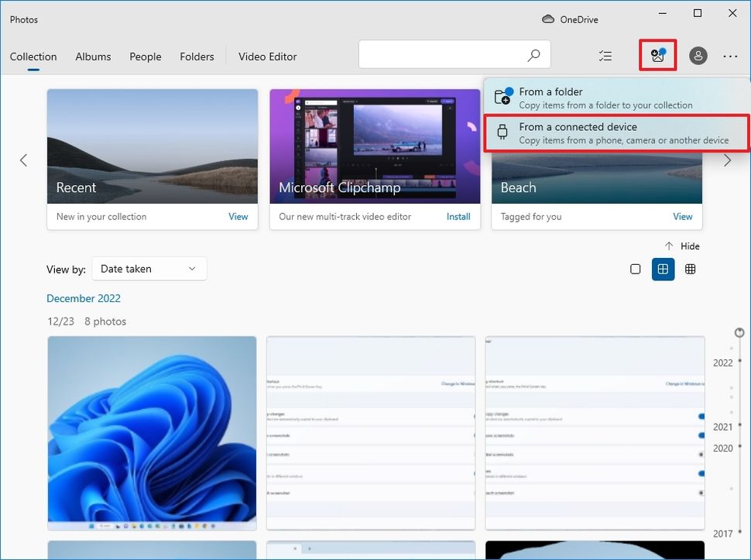The image size is (751, 560).
Task: Click the See more ellipsis icon
Action: tap(730, 55)
